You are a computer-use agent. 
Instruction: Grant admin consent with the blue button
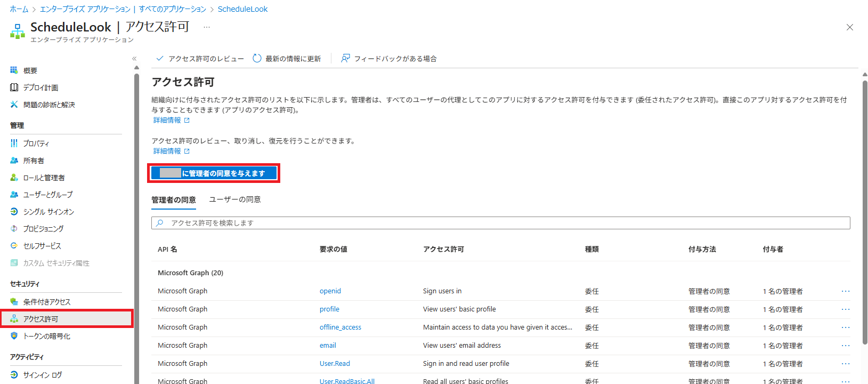(x=214, y=173)
